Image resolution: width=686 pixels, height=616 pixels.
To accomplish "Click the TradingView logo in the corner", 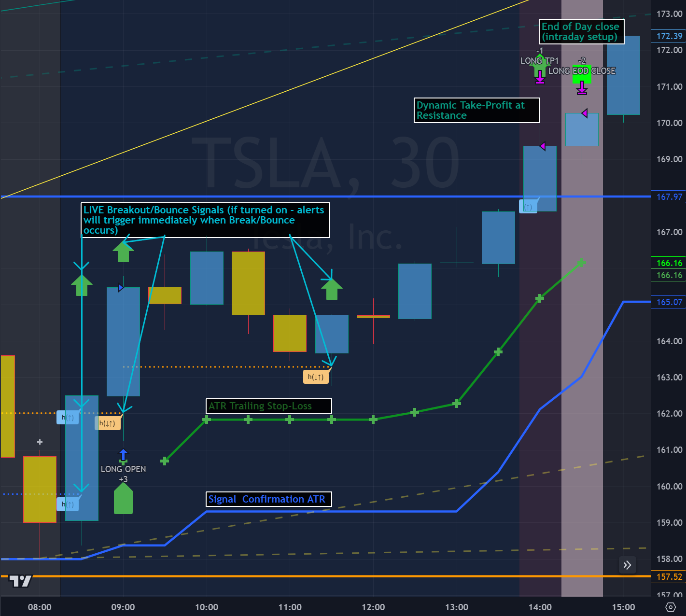I will click(20, 581).
